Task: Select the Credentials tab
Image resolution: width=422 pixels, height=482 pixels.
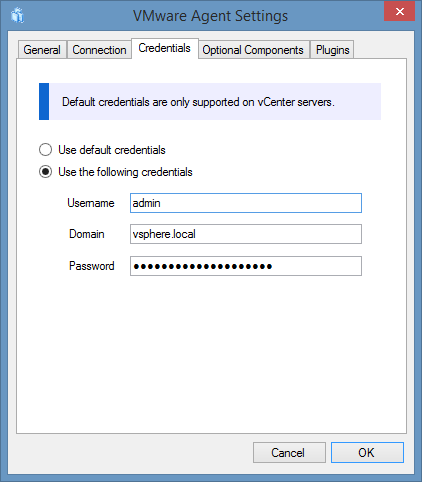Action: coord(165,48)
